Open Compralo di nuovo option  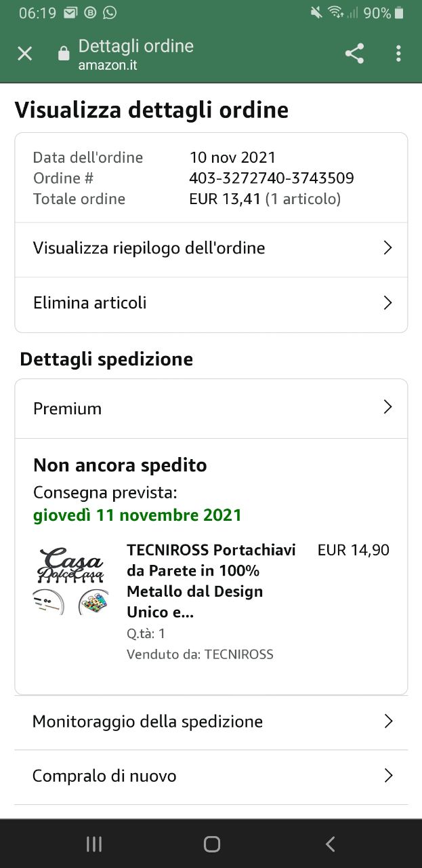[x=104, y=776]
